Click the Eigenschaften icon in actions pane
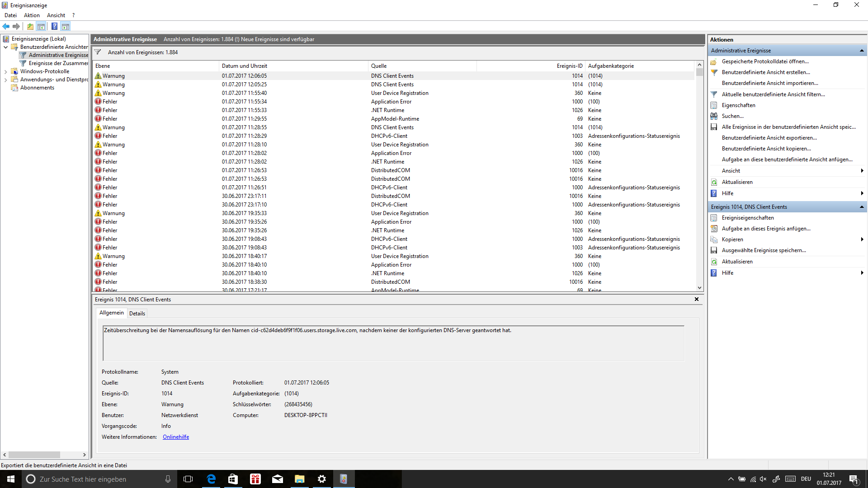Viewport: 868px width, 488px height. click(x=714, y=105)
